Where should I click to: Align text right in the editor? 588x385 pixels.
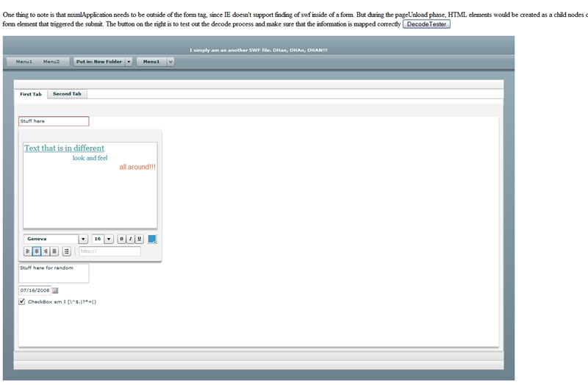[x=45, y=251]
